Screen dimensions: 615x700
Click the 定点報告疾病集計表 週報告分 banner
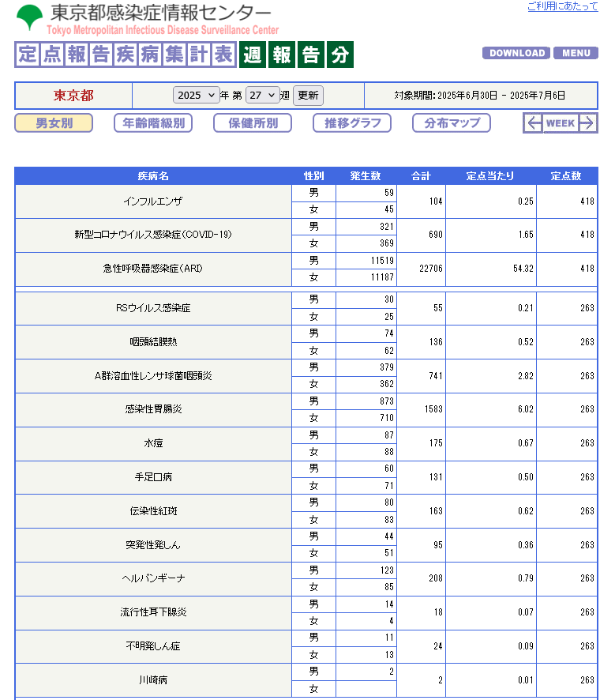coord(184,55)
